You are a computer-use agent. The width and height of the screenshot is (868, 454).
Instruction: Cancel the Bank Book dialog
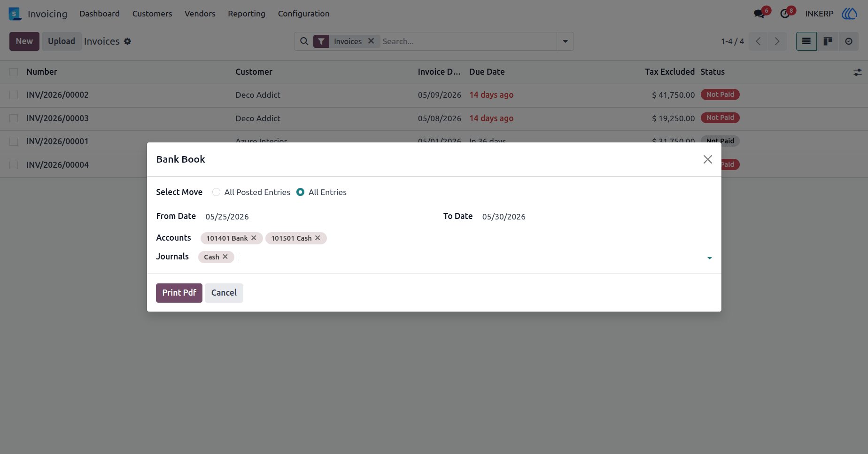[224, 293]
